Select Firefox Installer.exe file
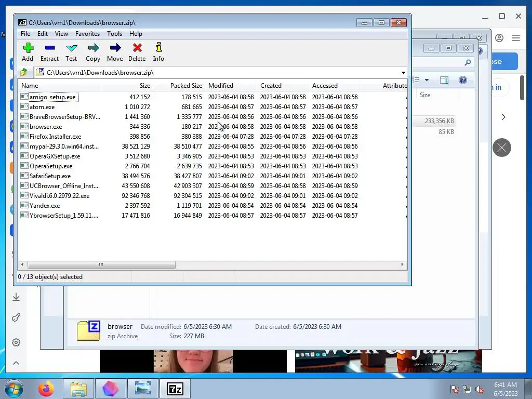The image size is (532, 399). (55, 137)
